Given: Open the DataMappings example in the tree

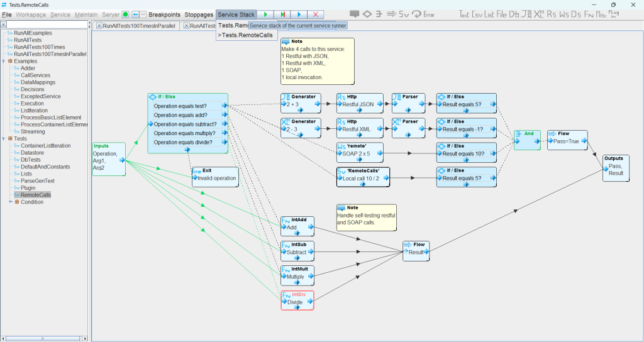Looking at the screenshot, I should point(38,82).
